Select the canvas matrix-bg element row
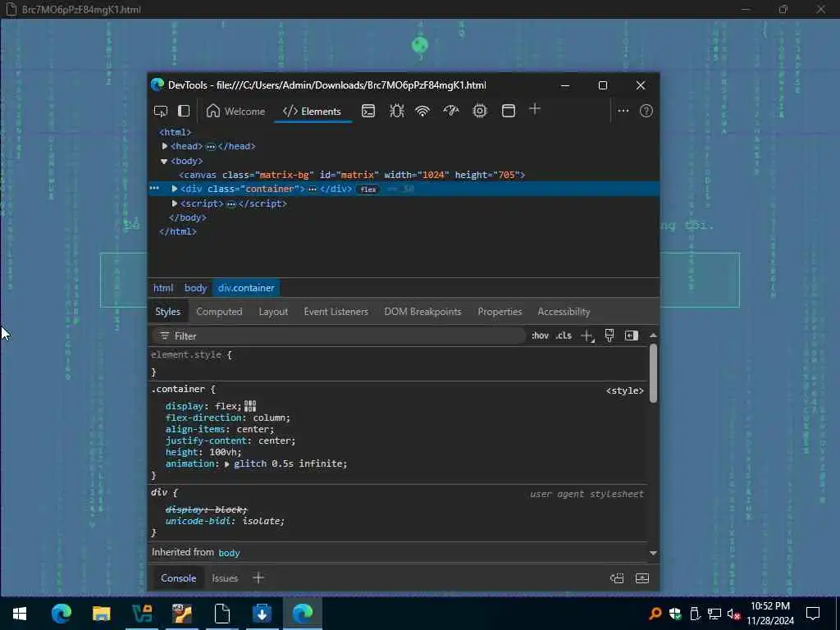Screen dimensions: 840x630 352,175
